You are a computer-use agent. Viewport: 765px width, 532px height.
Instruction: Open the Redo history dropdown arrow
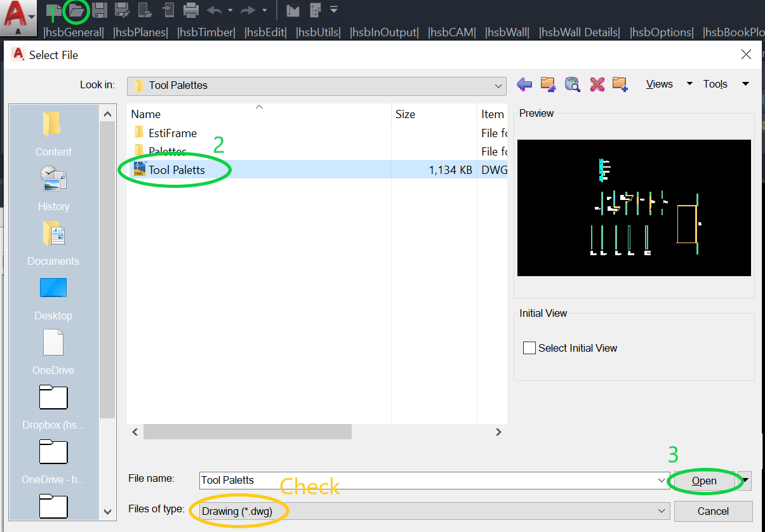pyautogui.click(x=264, y=10)
